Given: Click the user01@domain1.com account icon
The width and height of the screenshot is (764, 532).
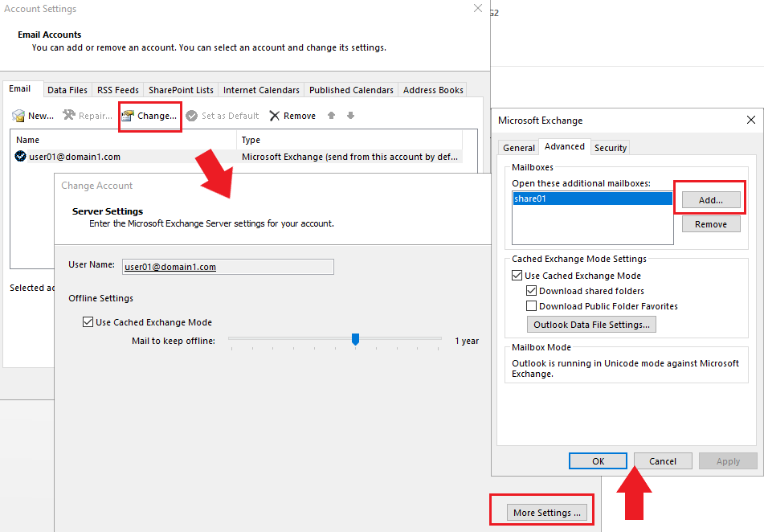Looking at the screenshot, I should coord(20,157).
